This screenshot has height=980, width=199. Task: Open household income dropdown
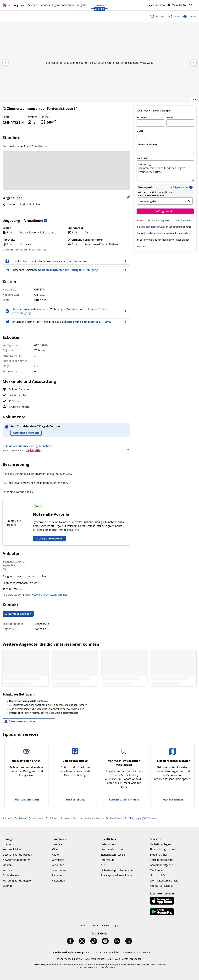(165, 201)
